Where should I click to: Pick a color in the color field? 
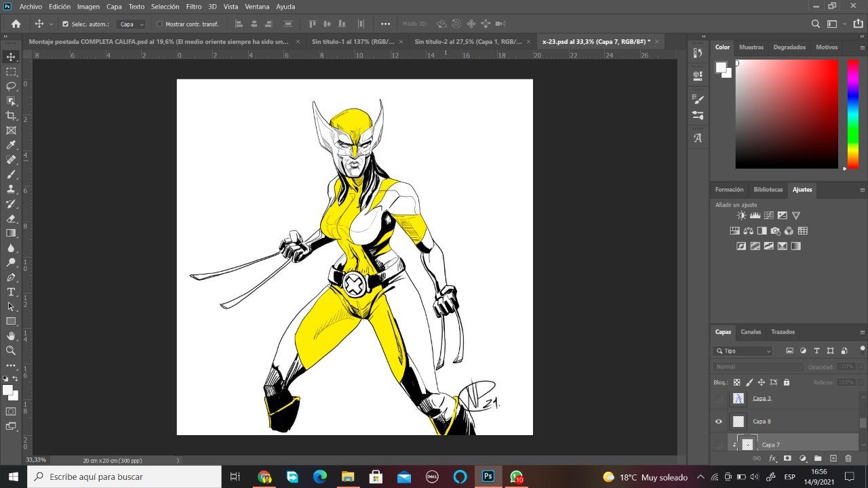tap(787, 114)
